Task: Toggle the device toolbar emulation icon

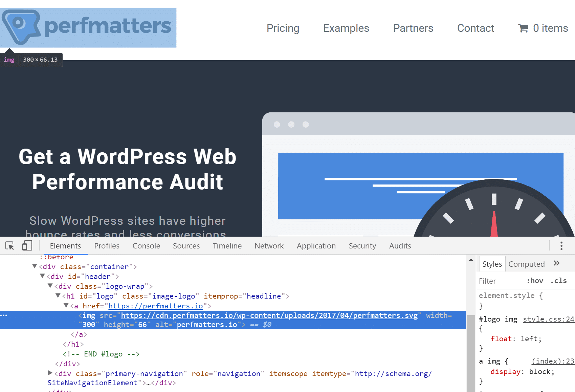Action: coord(27,245)
